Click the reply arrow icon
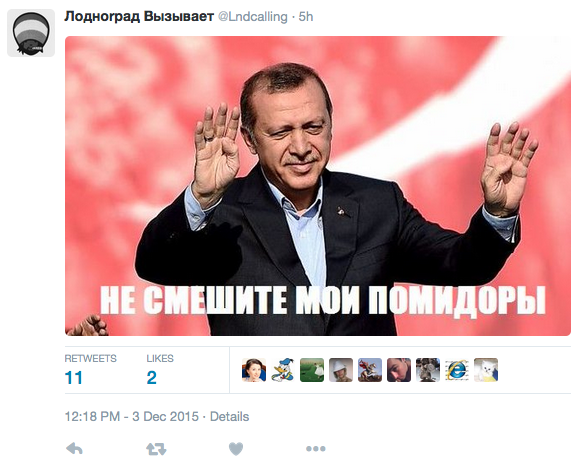 coord(74,449)
